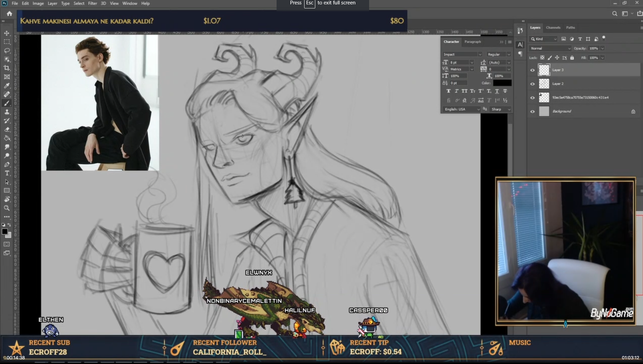Toggle Lock transparent pixels

tap(542, 58)
